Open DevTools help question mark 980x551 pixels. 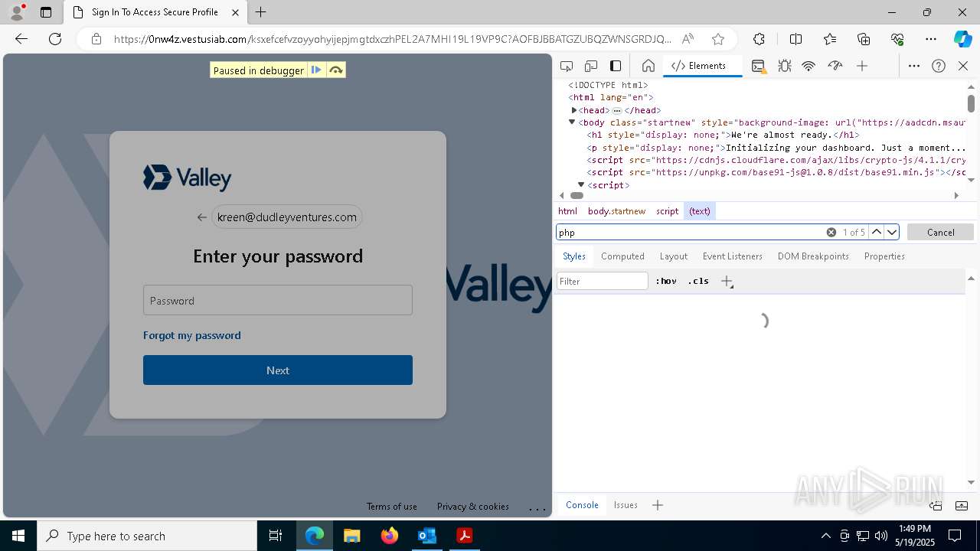click(939, 66)
